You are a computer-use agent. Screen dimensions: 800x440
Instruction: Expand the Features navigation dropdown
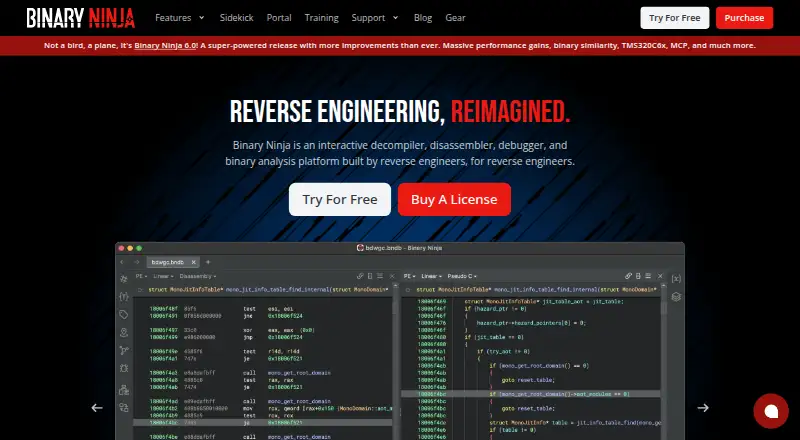[x=180, y=18]
